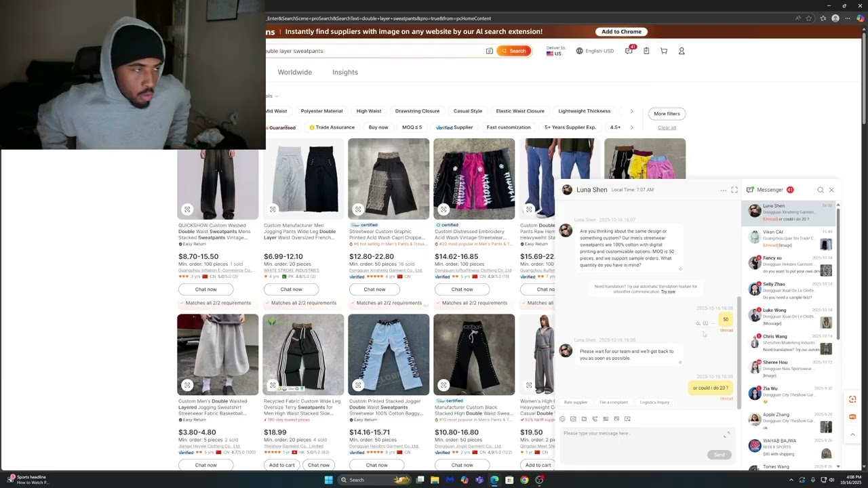Click the globe language icon
Screen dimensions: 868x488
click(x=579, y=51)
